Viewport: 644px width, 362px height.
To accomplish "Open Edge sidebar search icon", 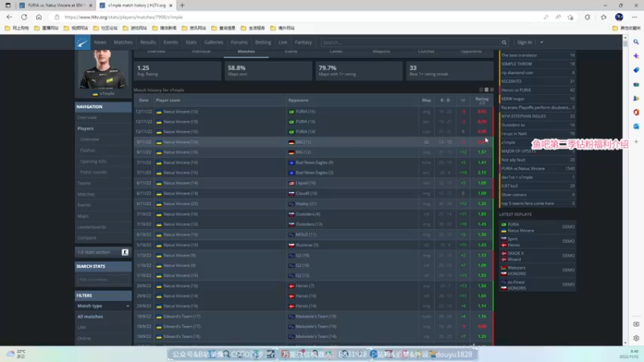I will click(636, 42).
